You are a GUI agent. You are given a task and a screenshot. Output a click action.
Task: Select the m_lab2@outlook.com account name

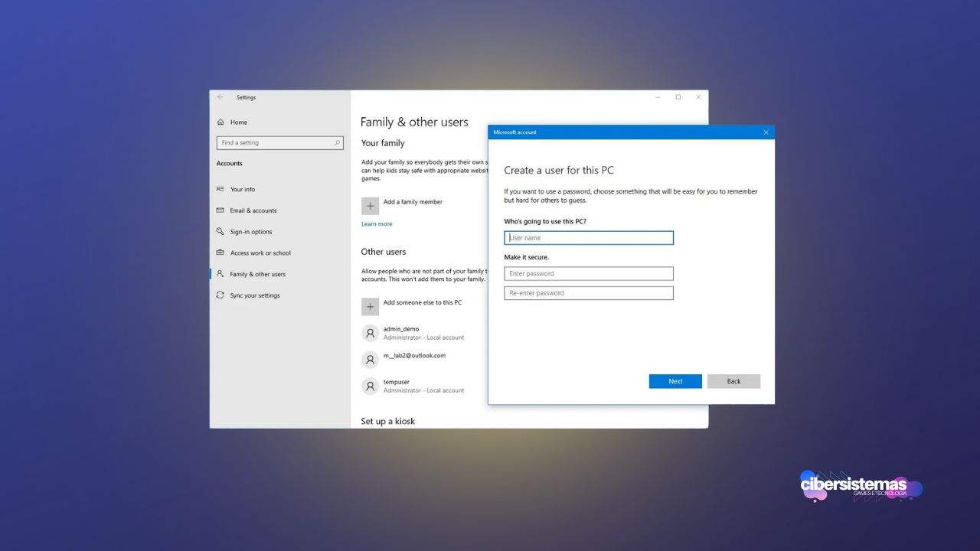tap(414, 355)
